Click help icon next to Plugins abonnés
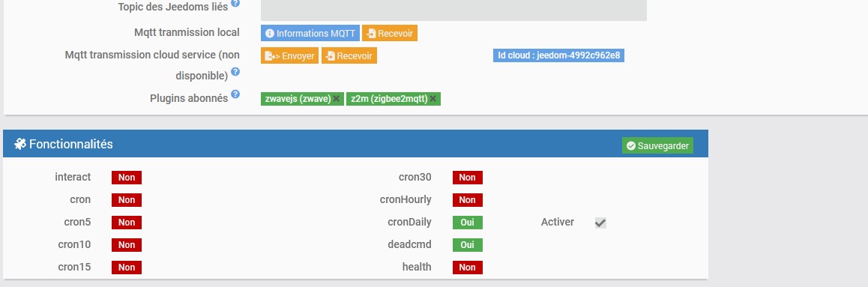The width and height of the screenshot is (868, 287). [235, 94]
